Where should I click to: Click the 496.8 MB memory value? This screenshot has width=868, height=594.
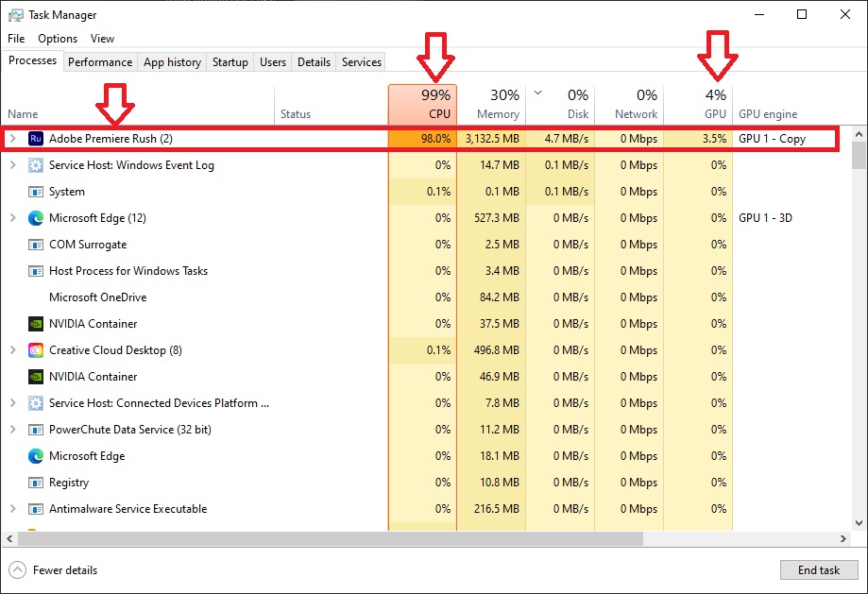[497, 349]
